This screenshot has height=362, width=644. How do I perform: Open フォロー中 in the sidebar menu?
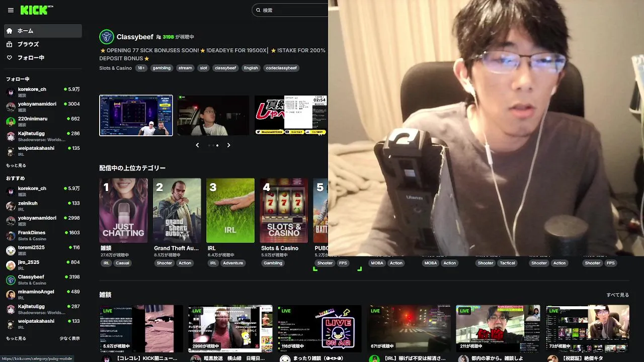[43, 58]
